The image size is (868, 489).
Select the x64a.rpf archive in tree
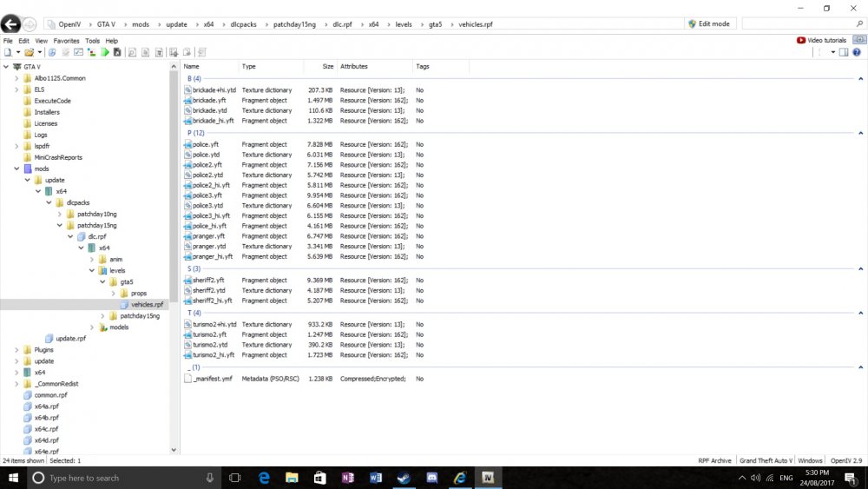47,406
